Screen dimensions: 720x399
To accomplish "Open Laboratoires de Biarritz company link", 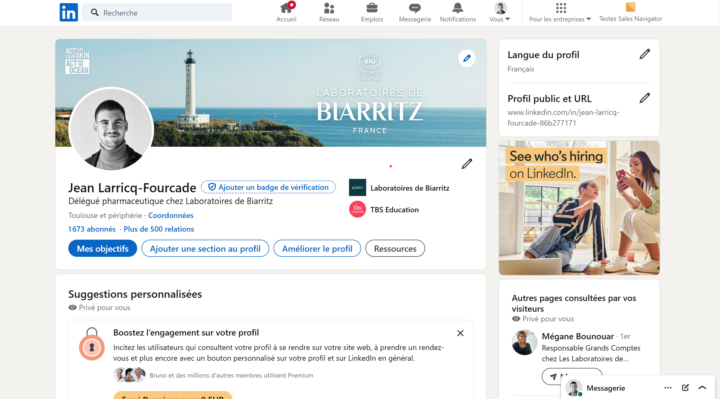I will [x=410, y=188].
